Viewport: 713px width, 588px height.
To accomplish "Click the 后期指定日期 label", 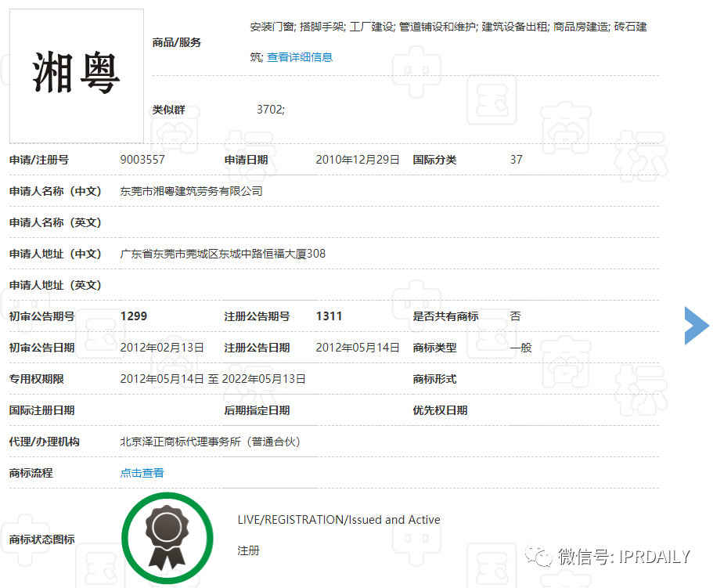I will (257, 410).
